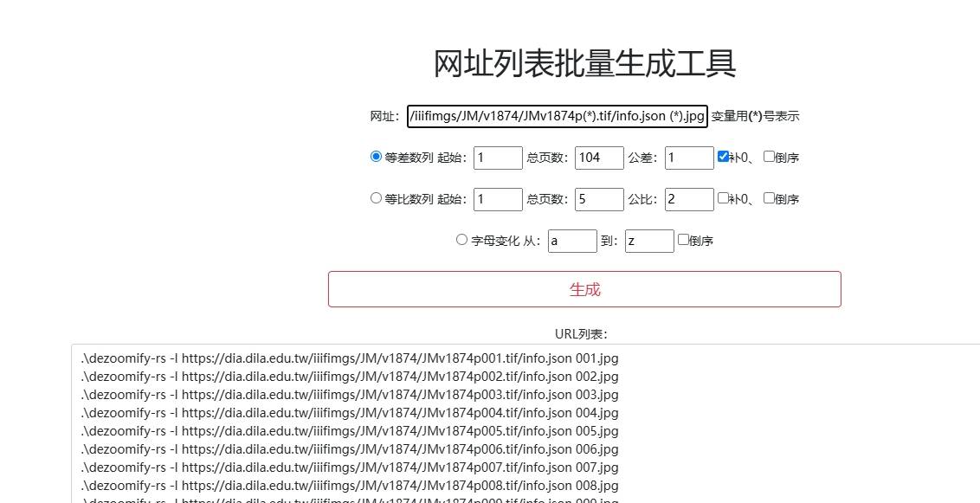Click the 起始 field in the 等差数列 row

tap(498, 158)
